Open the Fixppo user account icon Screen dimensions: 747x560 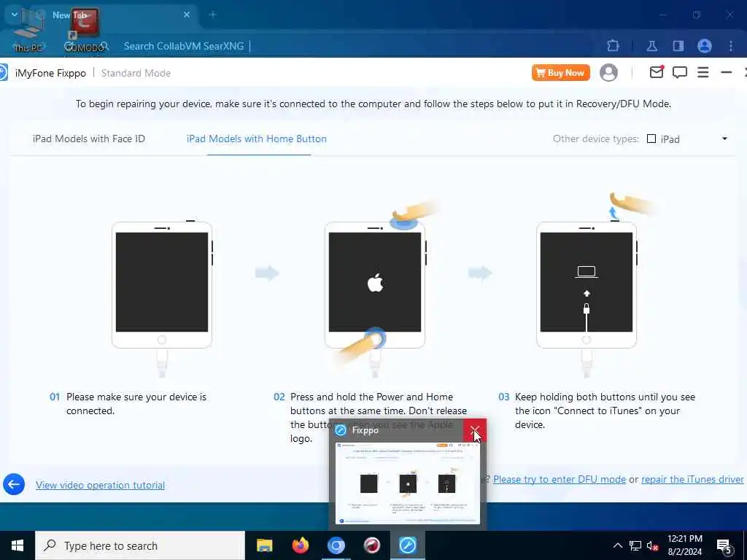coord(608,73)
